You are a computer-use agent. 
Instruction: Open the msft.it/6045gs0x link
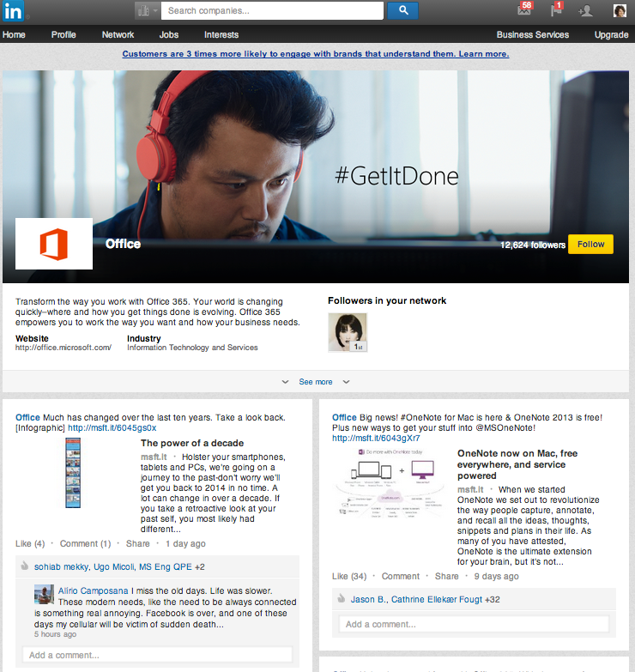click(x=112, y=428)
